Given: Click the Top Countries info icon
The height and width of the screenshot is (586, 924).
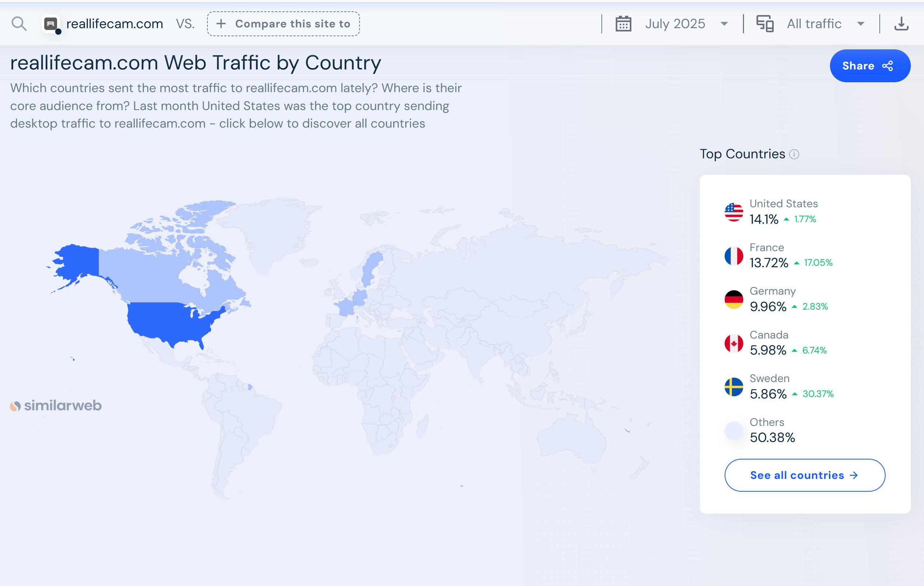Looking at the screenshot, I should tap(794, 154).
